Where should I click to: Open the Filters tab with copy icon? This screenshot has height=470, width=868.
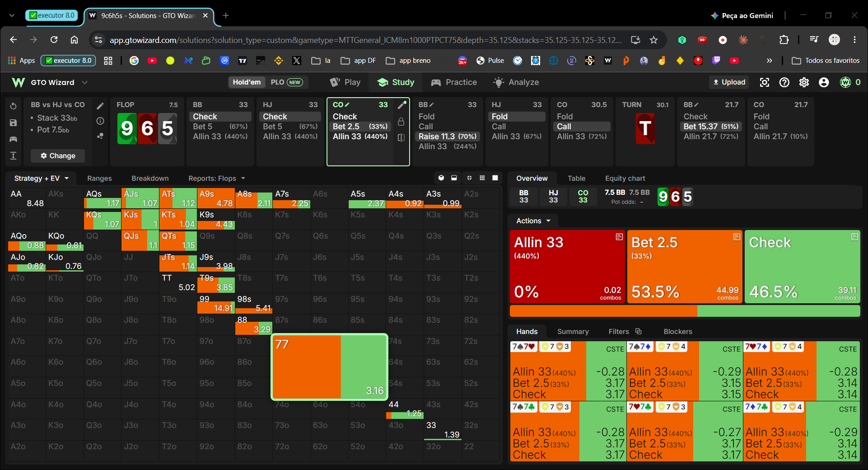pos(625,332)
